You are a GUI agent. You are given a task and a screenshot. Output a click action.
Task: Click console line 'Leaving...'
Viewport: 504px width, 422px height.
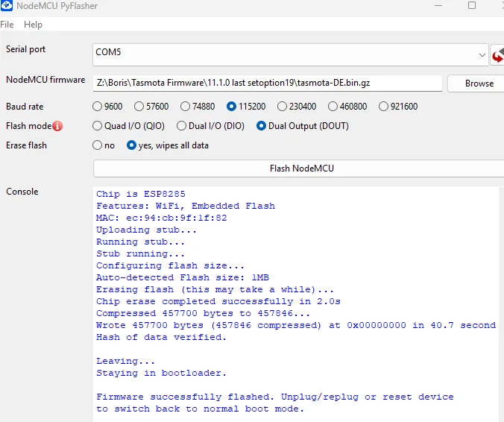click(125, 361)
